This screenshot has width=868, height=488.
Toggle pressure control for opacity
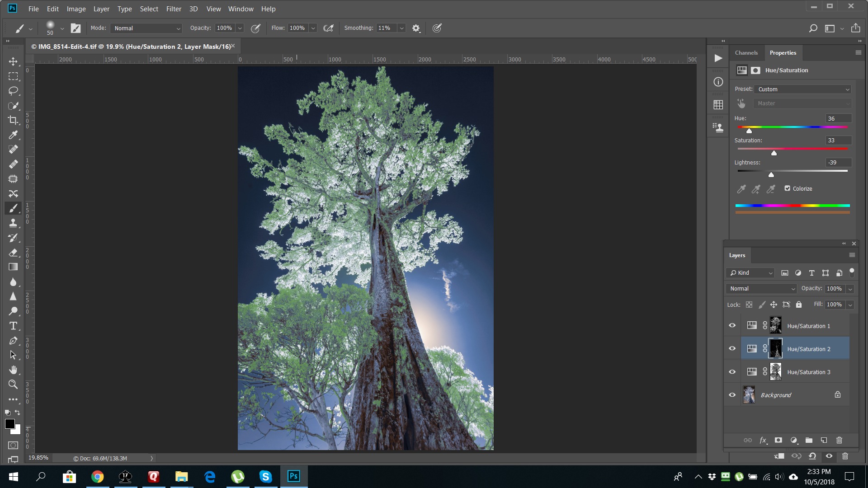tap(255, 28)
